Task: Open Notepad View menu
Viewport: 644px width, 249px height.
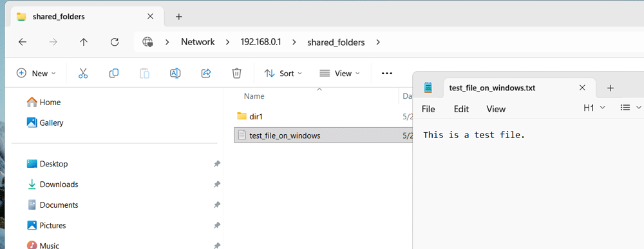Action: pos(496,109)
